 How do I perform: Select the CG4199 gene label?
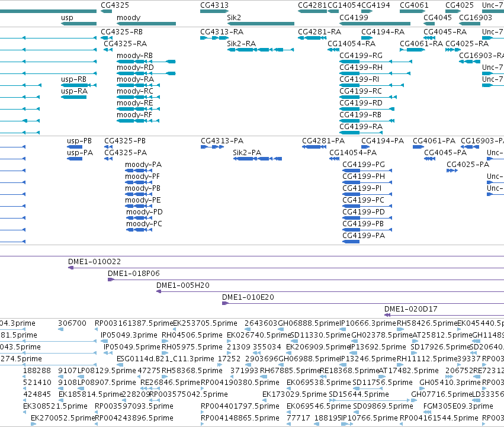[x=354, y=18]
